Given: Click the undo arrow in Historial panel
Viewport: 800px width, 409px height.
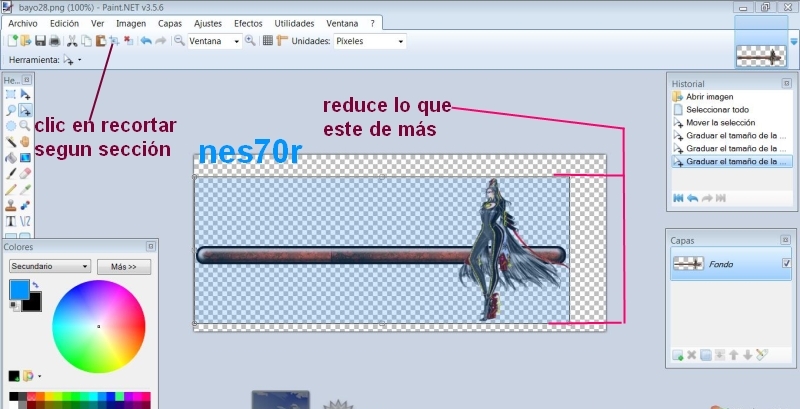Looking at the screenshot, I should click(x=692, y=198).
